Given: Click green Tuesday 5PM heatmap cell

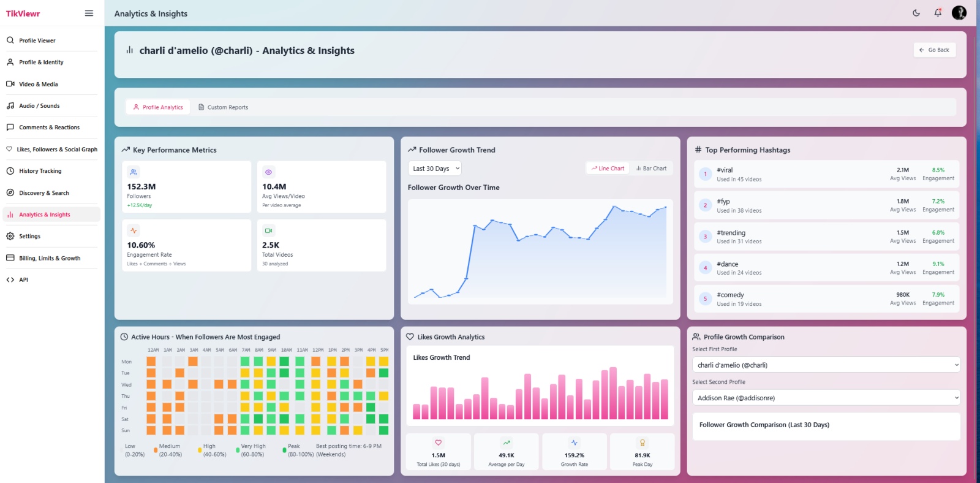Looking at the screenshot, I should (x=384, y=373).
